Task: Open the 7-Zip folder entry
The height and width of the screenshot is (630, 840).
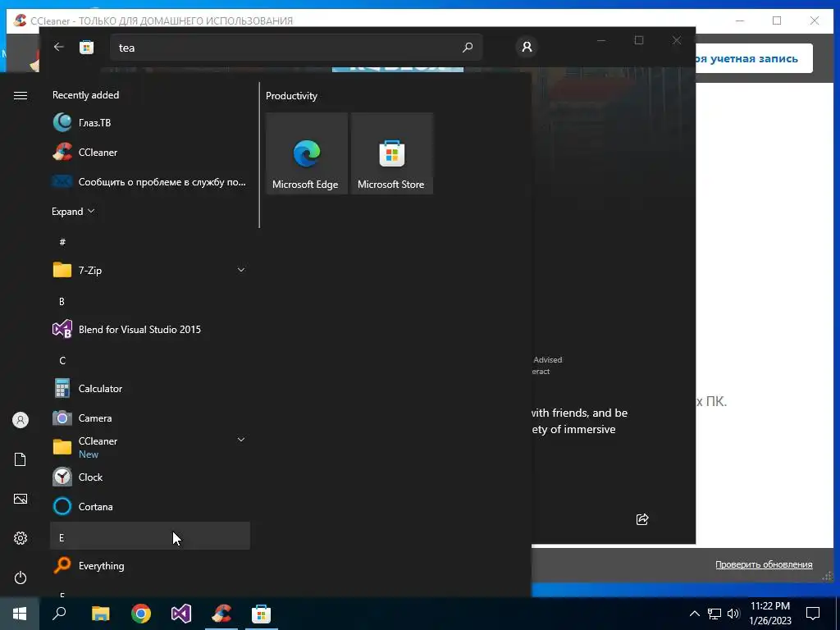Action: click(x=150, y=270)
